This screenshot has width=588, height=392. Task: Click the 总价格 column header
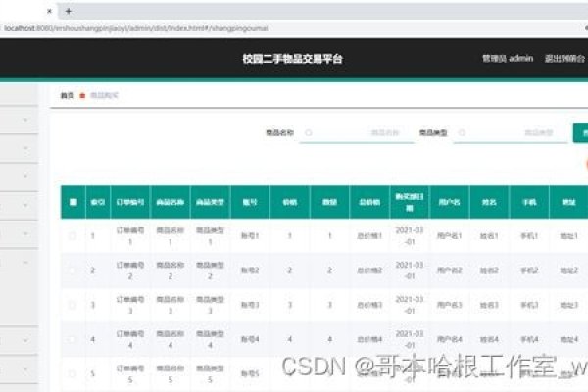tap(369, 202)
